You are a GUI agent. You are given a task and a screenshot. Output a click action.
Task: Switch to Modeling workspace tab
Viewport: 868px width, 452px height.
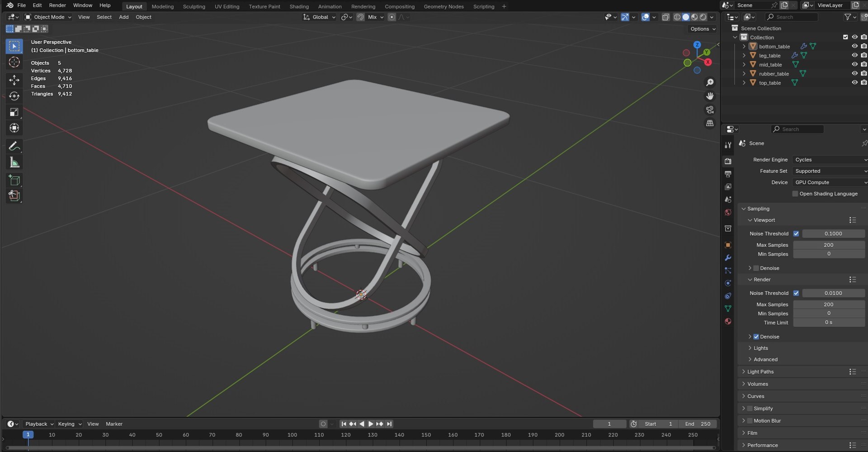(x=162, y=6)
